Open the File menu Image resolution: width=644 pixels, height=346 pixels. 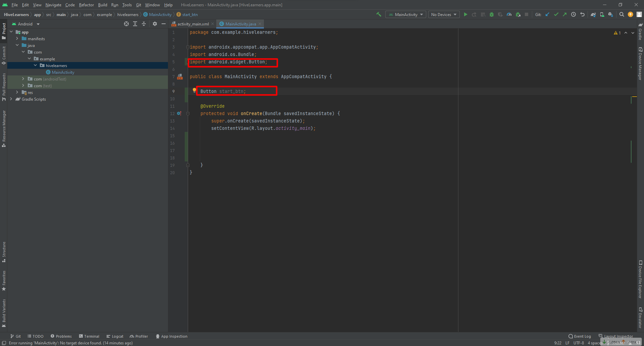click(15, 5)
